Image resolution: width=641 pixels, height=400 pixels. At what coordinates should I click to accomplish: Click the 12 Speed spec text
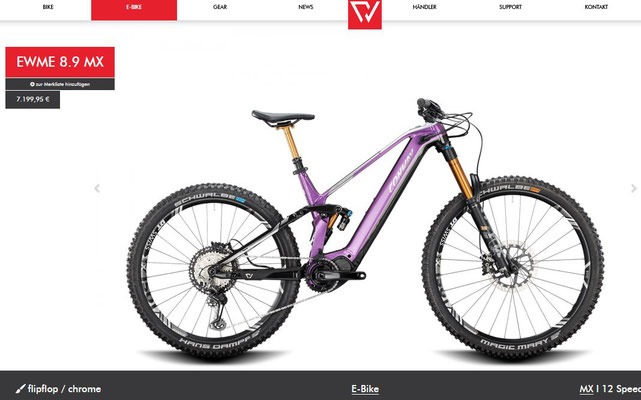[x=621, y=389]
